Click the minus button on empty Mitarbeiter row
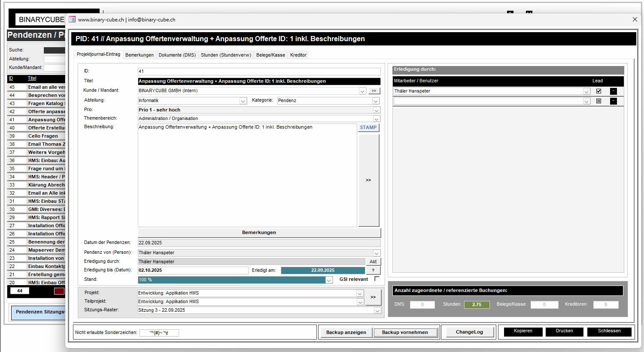644x352 pixels. coord(613,101)
